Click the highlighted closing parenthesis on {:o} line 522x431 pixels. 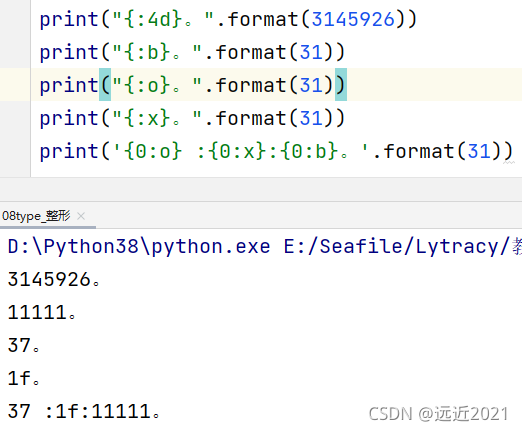(341, 85)
